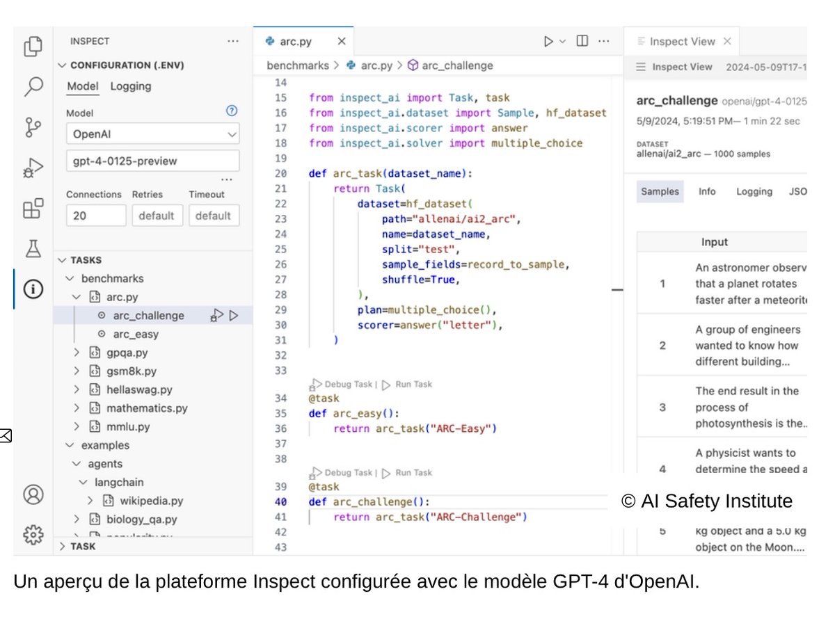835x644 pixels.
Task: Collapse the benchmarks folder
Action: click(70, 279)
